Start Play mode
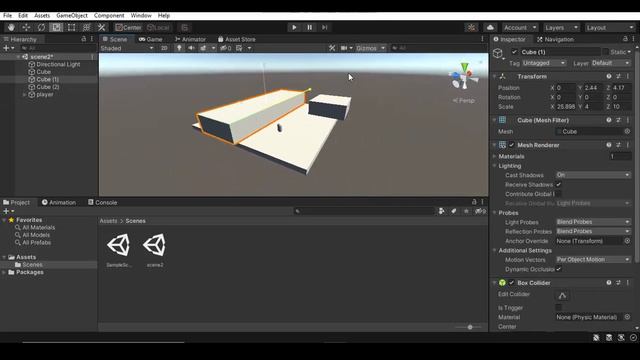 point(294,27)
